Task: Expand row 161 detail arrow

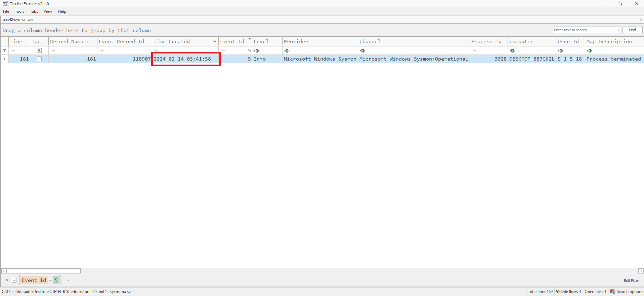Action: click(x=4, y=59)
